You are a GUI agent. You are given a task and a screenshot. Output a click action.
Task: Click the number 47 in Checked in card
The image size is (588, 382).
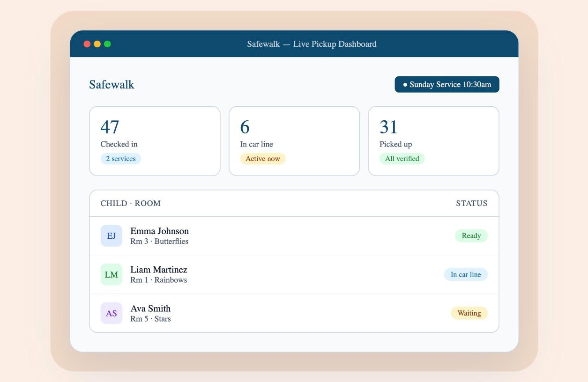coord(110,127)
